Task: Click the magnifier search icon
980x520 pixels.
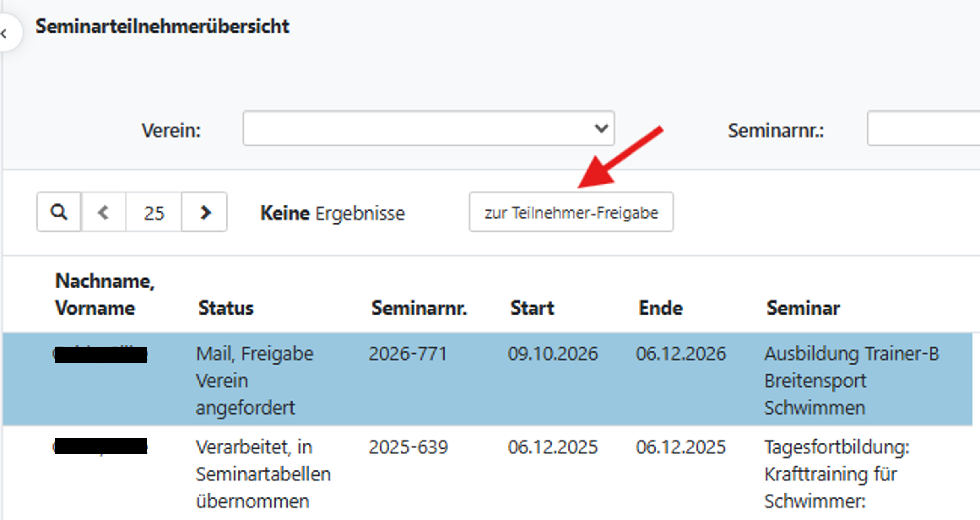Action: tap(59, 212)
